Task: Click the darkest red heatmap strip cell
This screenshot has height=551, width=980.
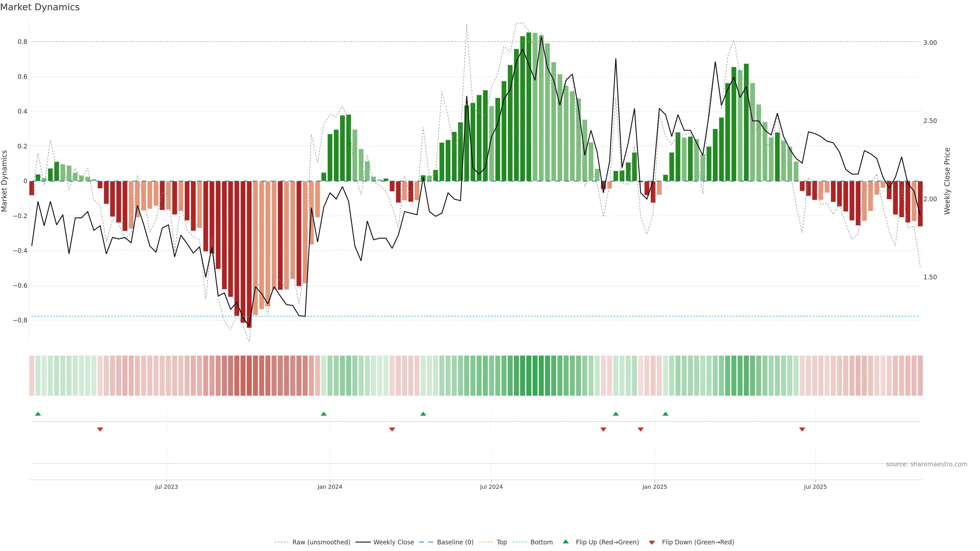Action: (249, 376)
